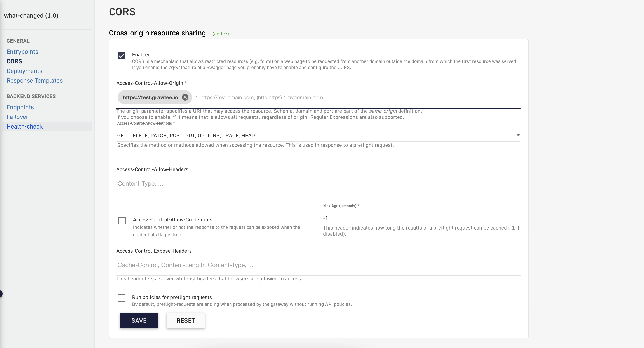Focus the Access-Control-Allow-Origin input
Viewport: 644px width, 348px height.
(x=350, y=97)
